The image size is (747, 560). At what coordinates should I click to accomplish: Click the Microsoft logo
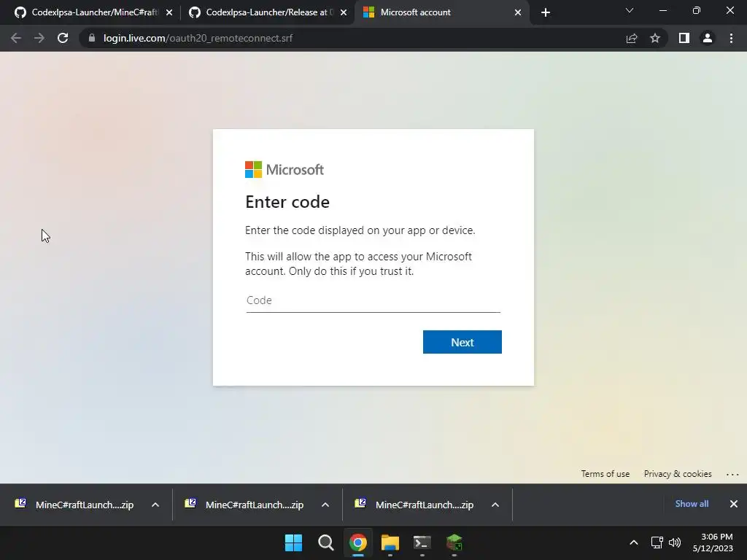click(285, 169)
